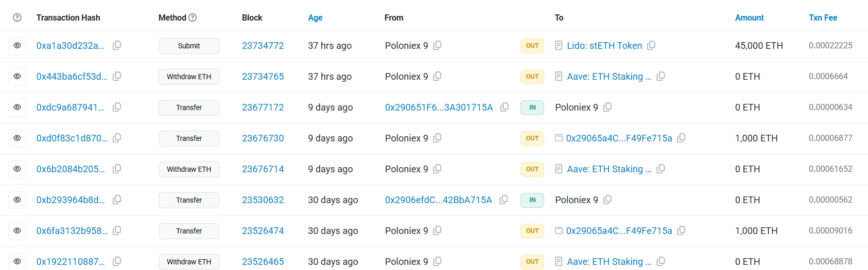
Task: Filter by the Submit method button
Action: [189, 46]
